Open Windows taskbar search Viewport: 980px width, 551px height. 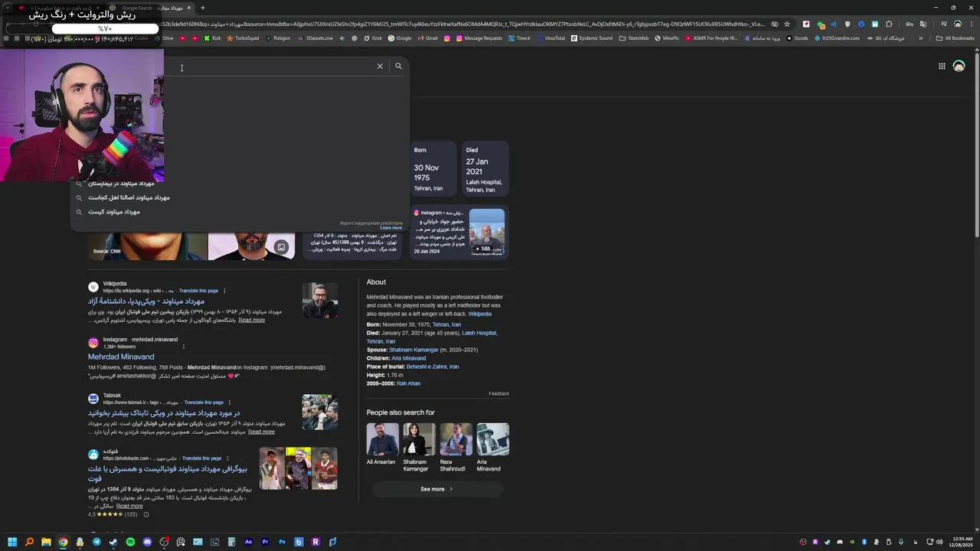tap(29, 542)
